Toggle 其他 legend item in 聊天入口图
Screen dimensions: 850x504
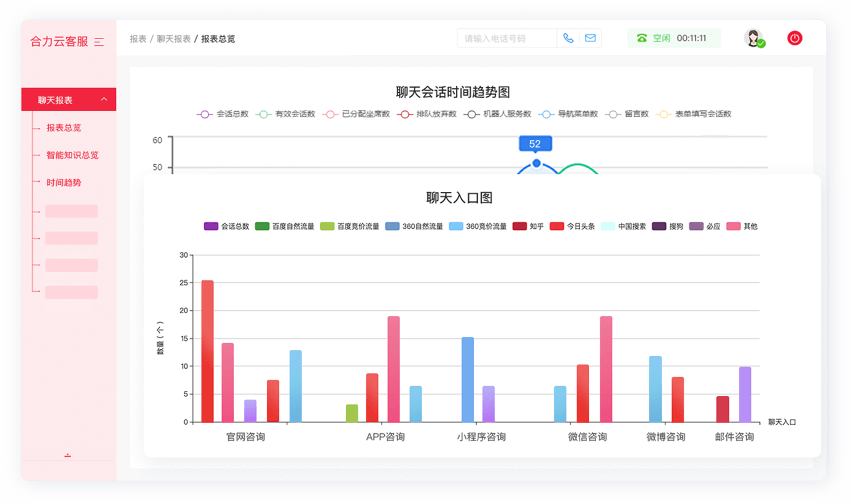coord(742,226)
